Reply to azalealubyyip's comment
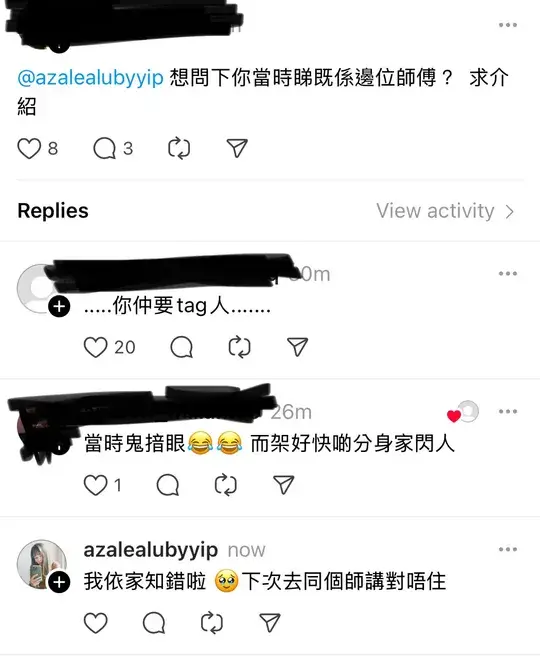The height and width of the screenshot is (666, 540). coord(154,623)
